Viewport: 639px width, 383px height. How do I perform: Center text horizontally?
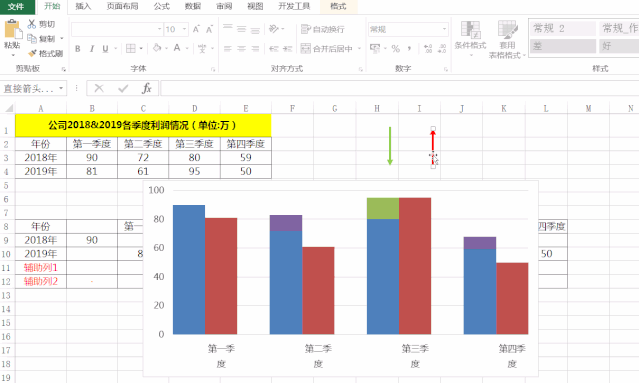[242, 49]
